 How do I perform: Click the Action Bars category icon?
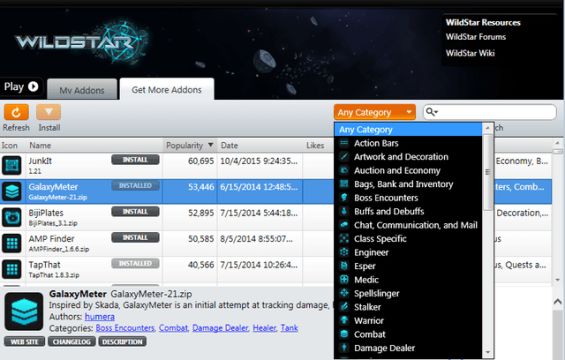click(x=344, y=143)
